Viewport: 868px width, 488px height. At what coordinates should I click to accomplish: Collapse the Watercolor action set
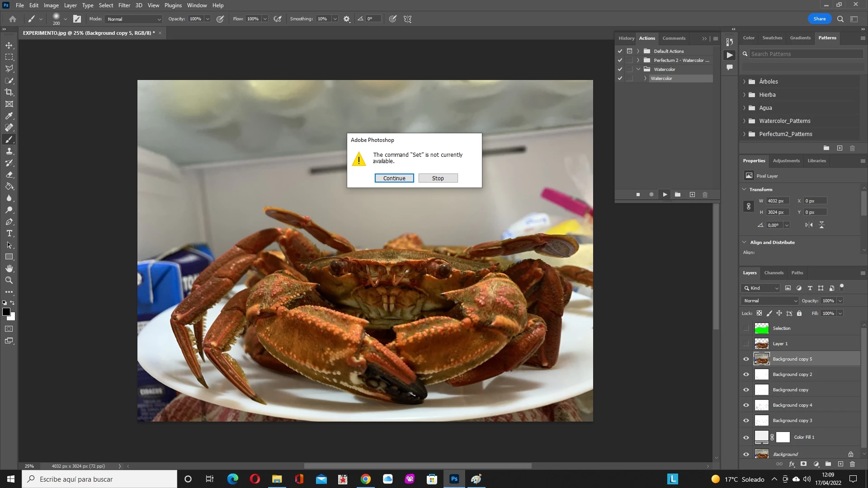pos(638,69)
